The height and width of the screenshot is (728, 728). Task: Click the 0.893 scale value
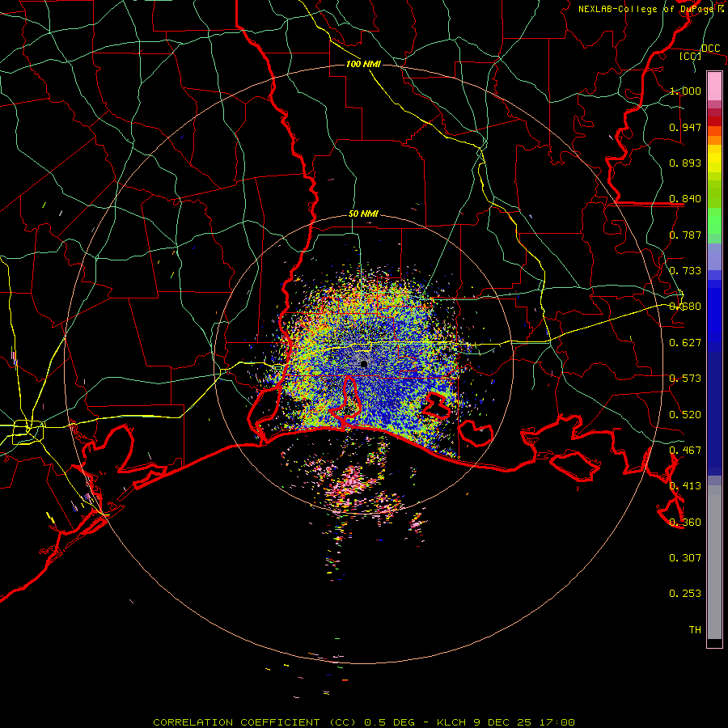[x=685, y=163]
